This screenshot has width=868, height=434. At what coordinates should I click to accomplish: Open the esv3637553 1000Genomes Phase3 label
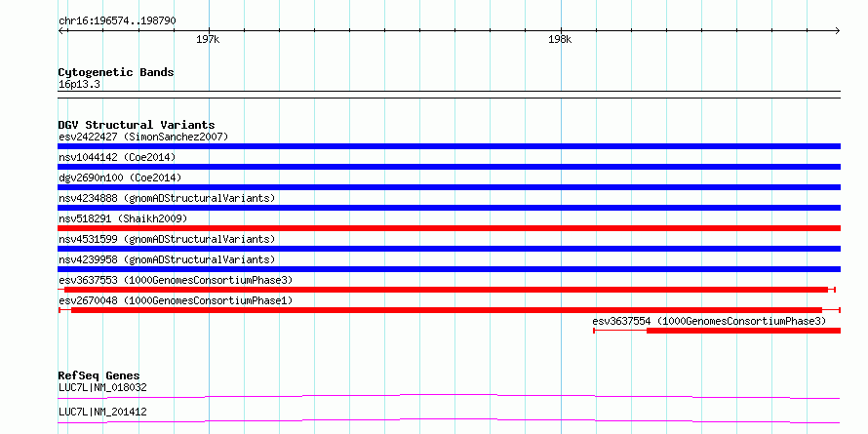point(176,280)
